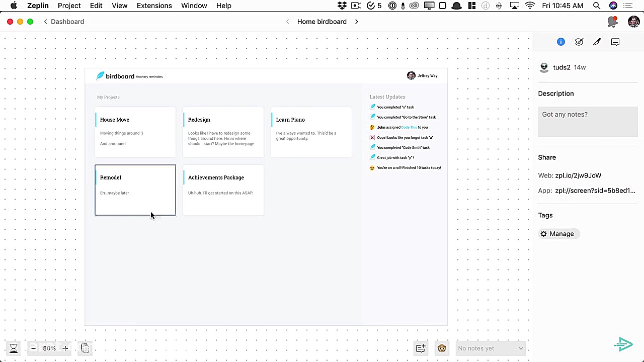Viewport: 644px width, 362px height.
Task: Open the comments panel
Action: coord(615,42)
